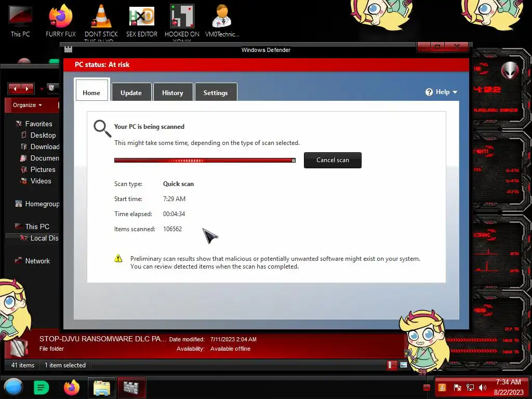Open the FURRY FUX Firefox desktop icon
The height and width of the screenshot is (399, 532).
point(61,20)
